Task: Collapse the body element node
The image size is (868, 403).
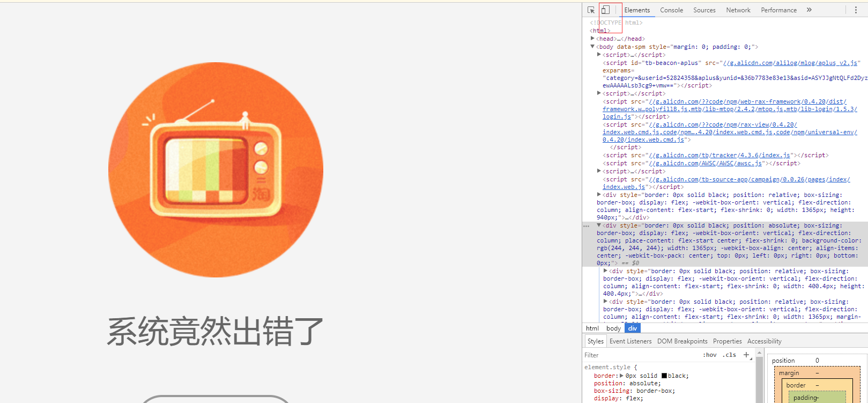Action: [x=592, y=47]
